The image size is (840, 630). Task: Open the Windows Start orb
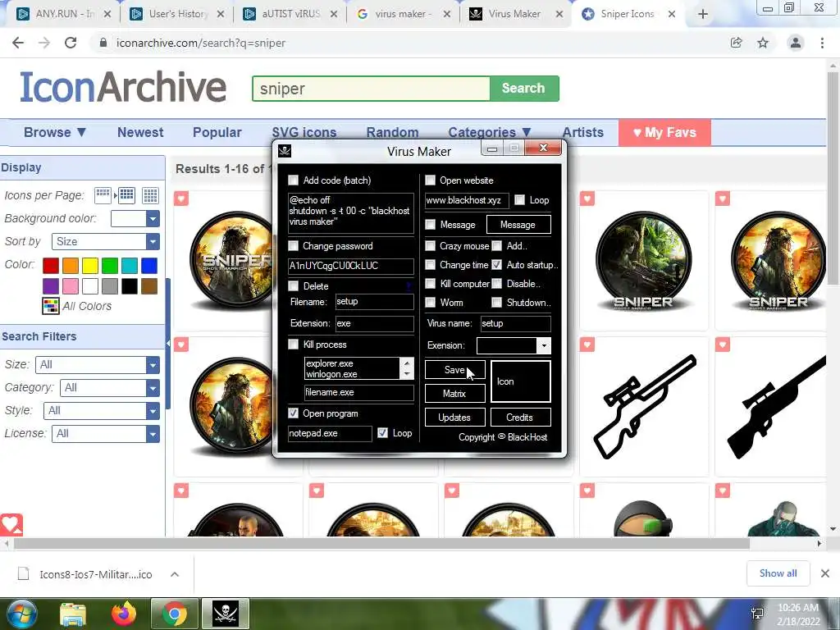click(x=21, y=614)
